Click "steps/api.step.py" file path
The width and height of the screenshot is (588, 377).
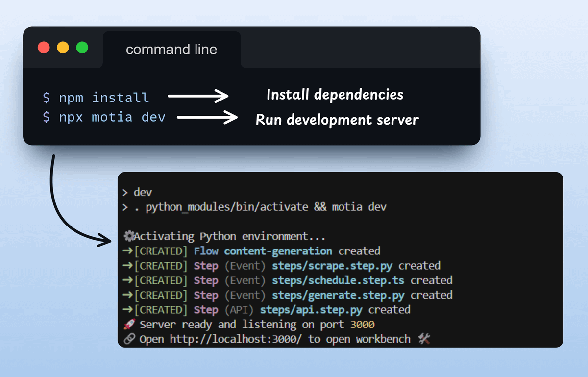point(311,310)
